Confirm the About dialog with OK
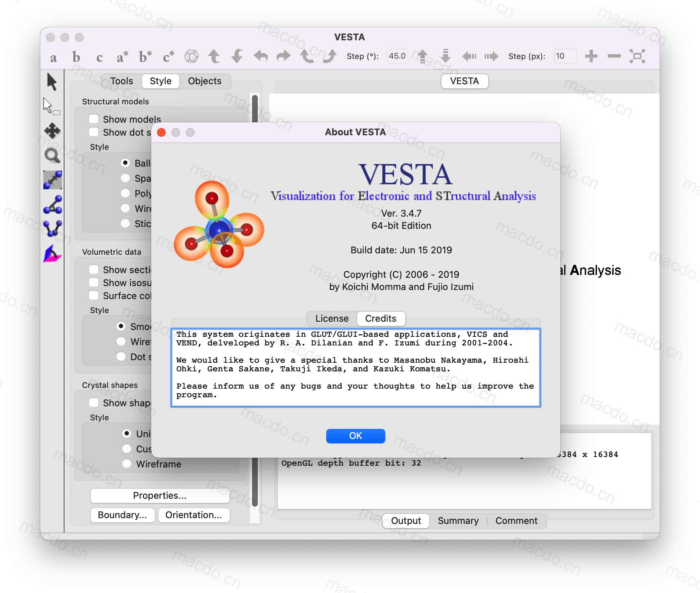 [x=355, y=436]
